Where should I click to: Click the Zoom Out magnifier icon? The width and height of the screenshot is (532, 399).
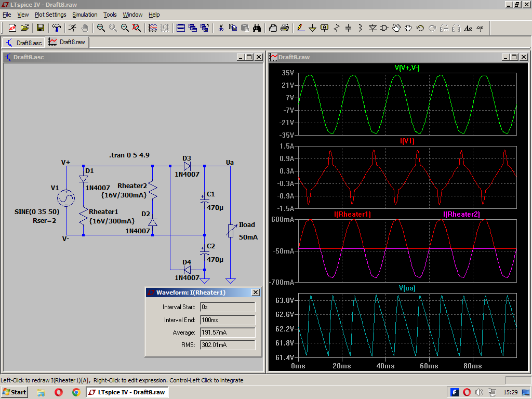125,28
